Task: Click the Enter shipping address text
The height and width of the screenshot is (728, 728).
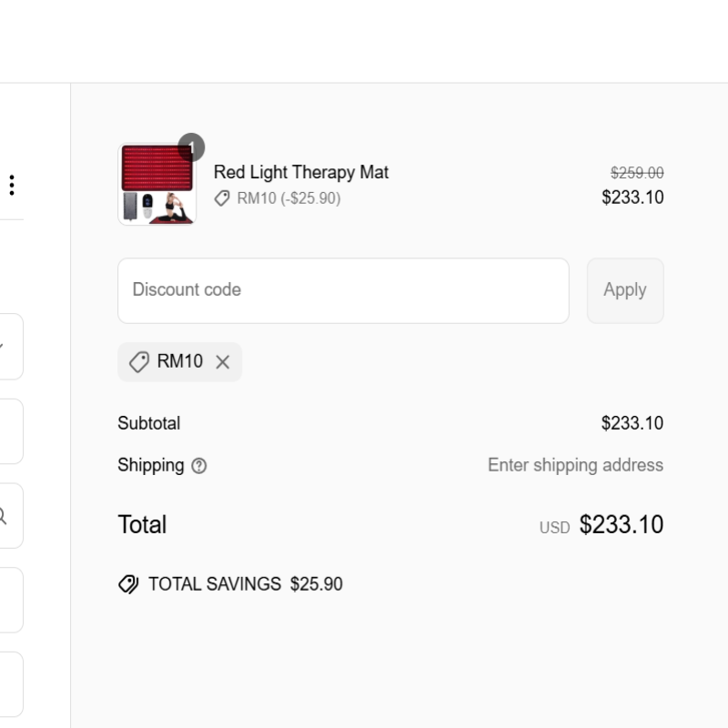Action: point(575,465)
